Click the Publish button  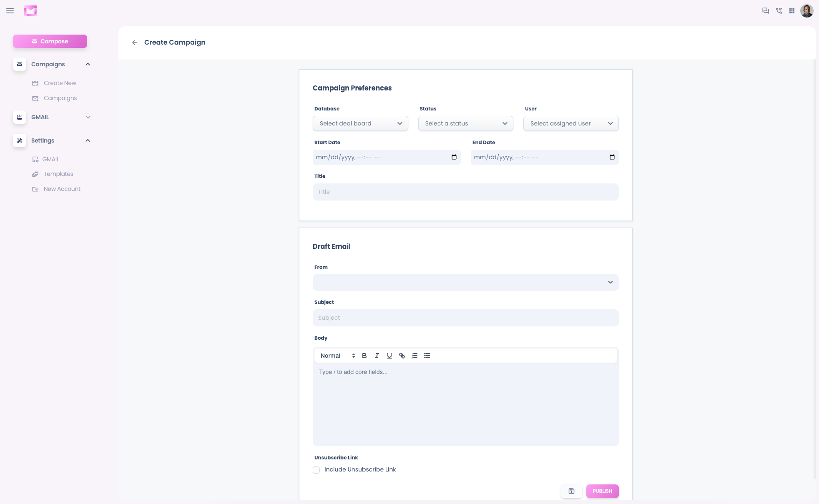[602, 491]
